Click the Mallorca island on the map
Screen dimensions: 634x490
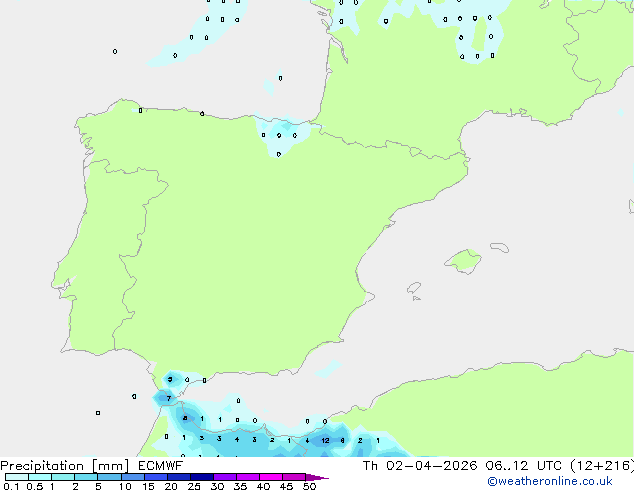pos(463,261)
